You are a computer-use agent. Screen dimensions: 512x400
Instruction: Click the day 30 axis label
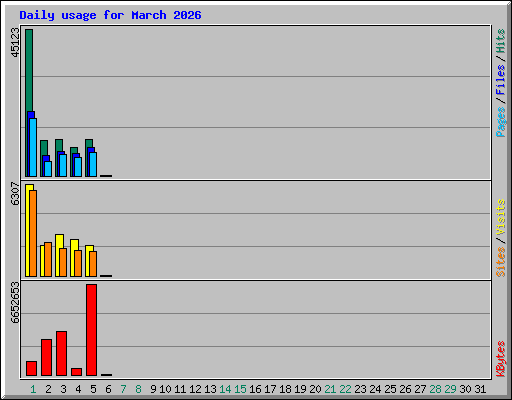coord(465,389)
